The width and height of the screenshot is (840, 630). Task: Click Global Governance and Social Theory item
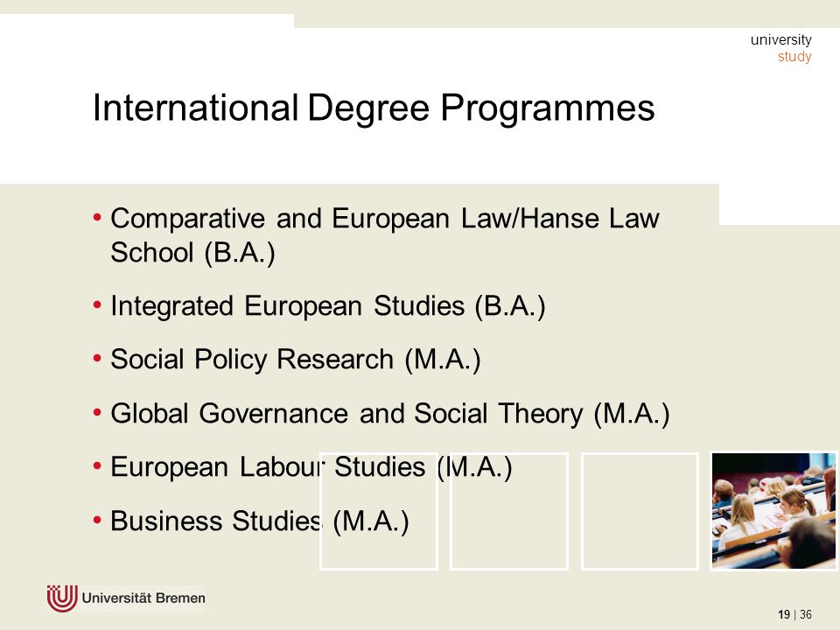(x=390, y=414)
